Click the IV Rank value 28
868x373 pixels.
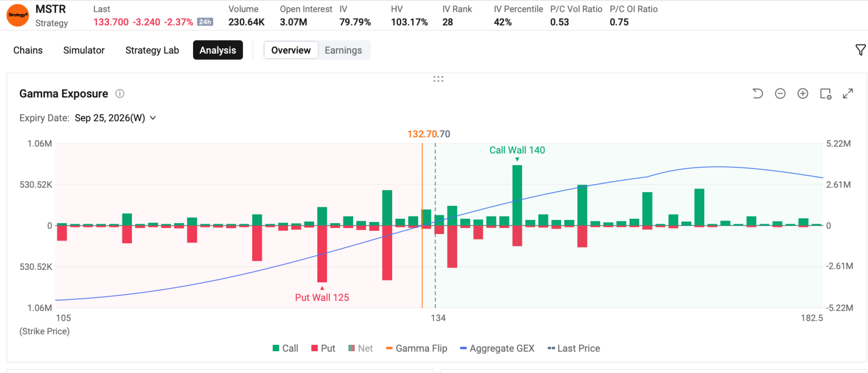[448, 22]
